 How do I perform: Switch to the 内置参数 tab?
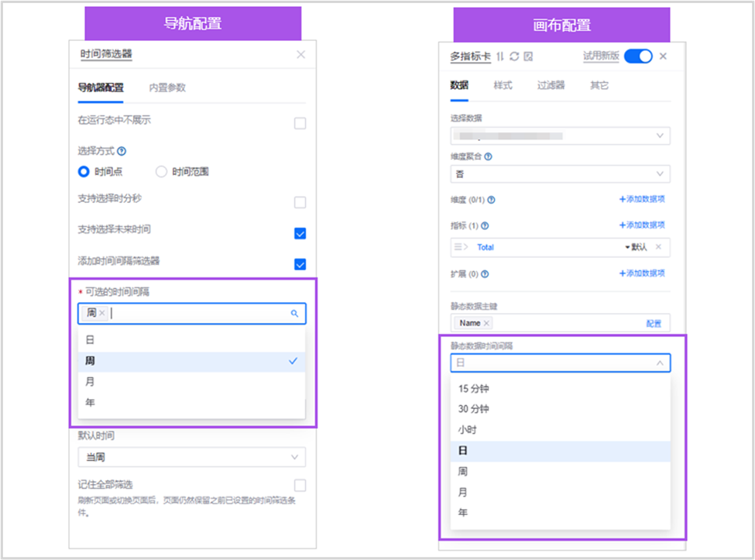click(x=167, y=88)
